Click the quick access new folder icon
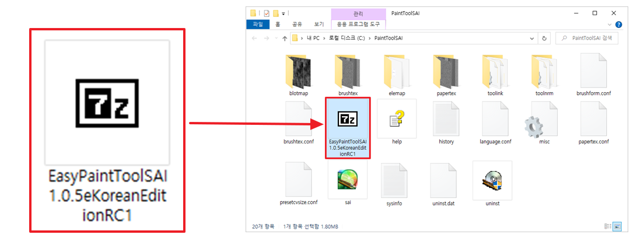This screenshot has width=644, height=252. tap(277, 13)
